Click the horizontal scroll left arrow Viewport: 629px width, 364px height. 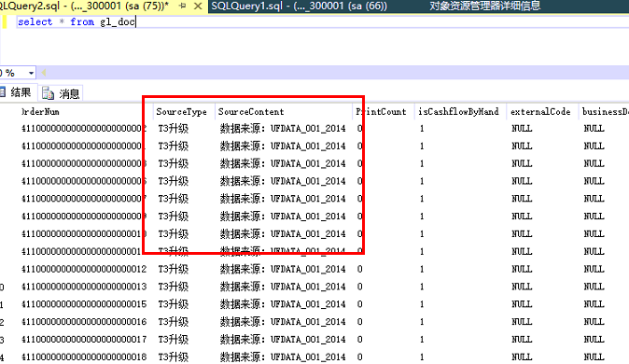(x=43, y=73)
